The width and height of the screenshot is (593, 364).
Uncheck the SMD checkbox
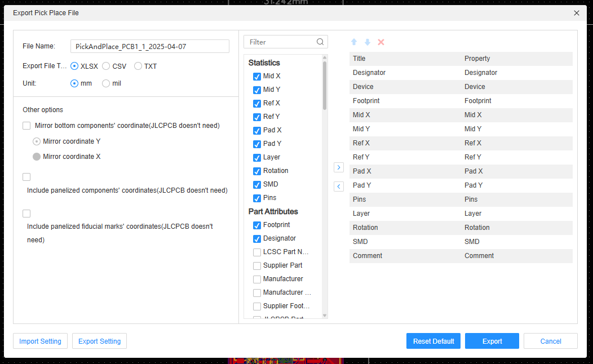(257, 184)
